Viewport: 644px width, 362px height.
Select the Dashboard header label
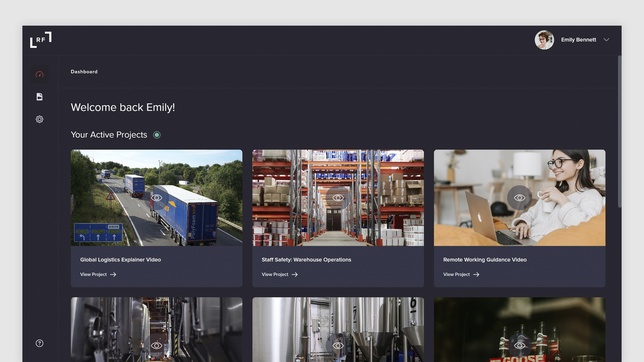pyautogui.click(x=84, y=72)
